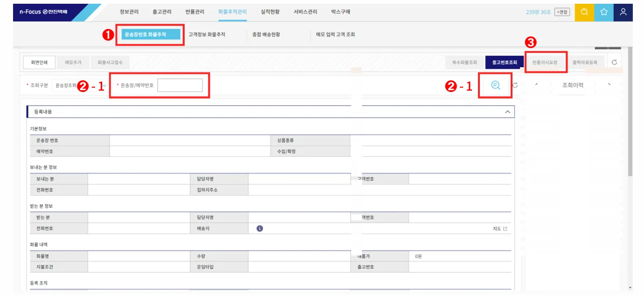The width and height of the screenshot is (644, 297).
Task: Open the 출고관리 top menu
Action: [162, 12]
